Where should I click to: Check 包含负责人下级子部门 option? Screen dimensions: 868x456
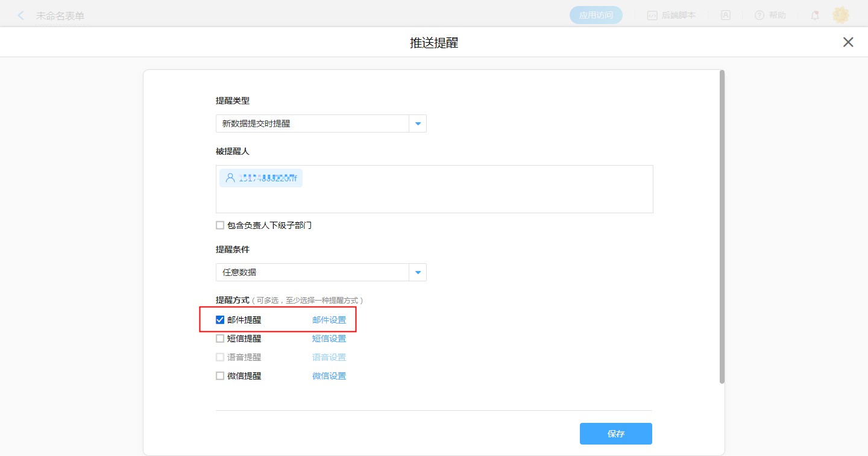click(x=220, y=225)
